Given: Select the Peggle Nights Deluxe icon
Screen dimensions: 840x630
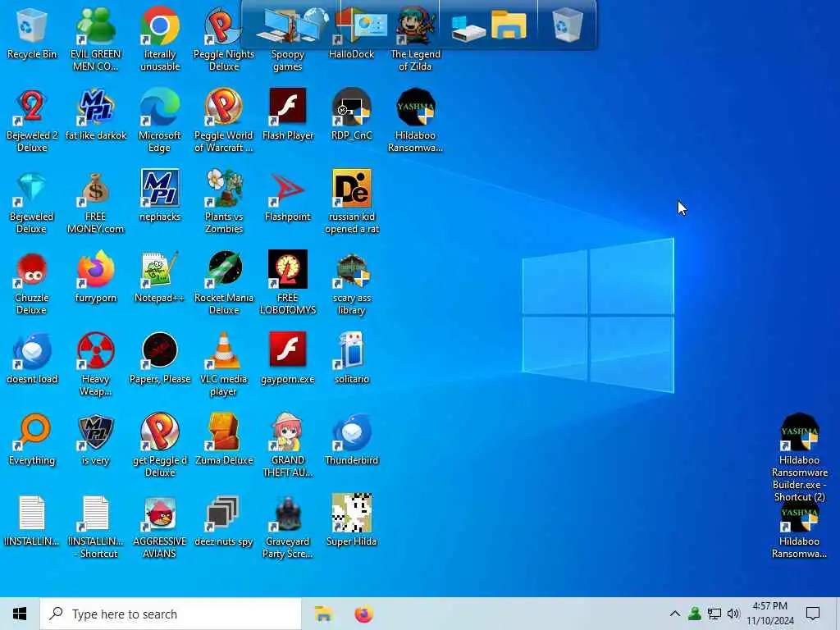Looking at the screenshot, I should 223,39.
